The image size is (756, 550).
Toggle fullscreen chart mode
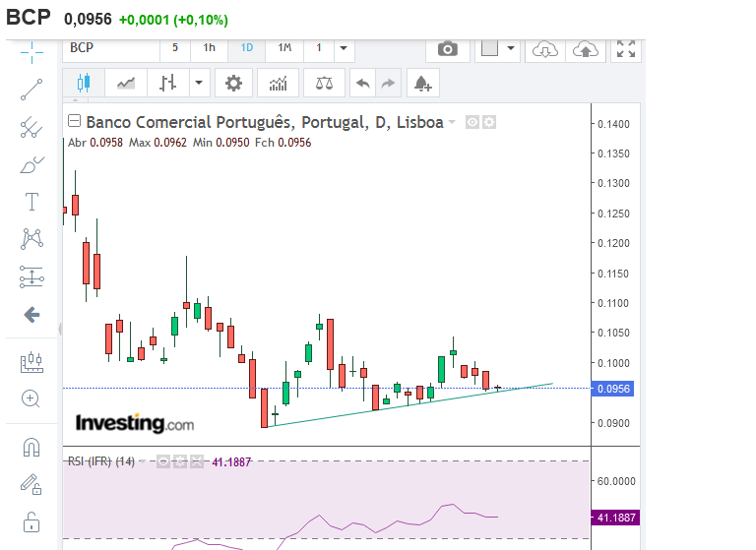point(626,48)
